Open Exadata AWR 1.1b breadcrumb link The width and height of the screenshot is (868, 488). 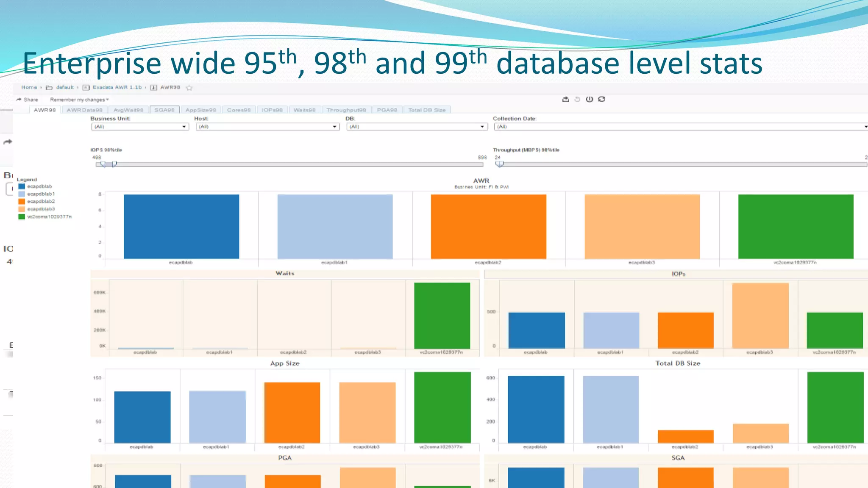(117, 87)
